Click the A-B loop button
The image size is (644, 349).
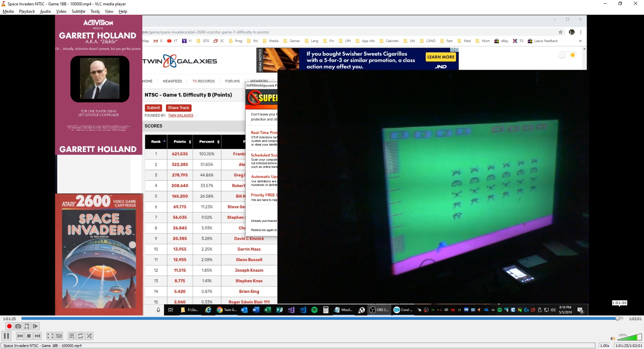(x=27, y=326)
